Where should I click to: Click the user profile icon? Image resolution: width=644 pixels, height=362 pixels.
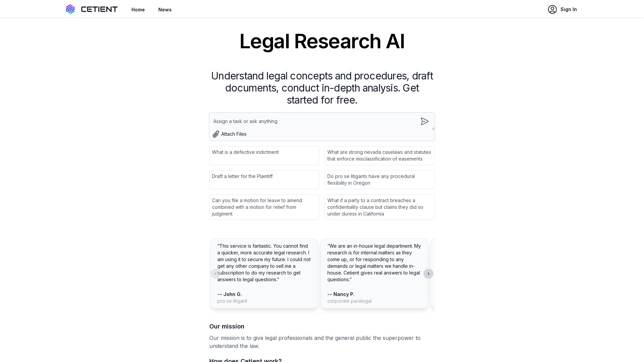click(x=552, y=9)
